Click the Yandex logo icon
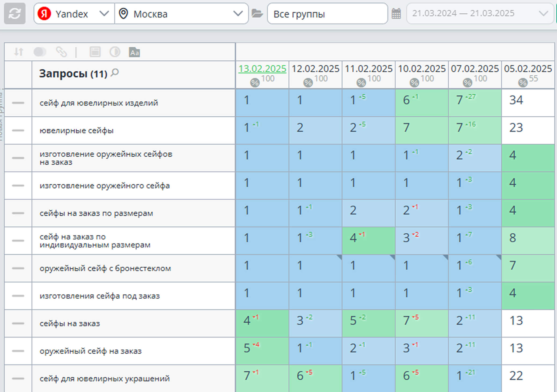The height and width of the screenshot is (392, 557). (x=44, y=14)
